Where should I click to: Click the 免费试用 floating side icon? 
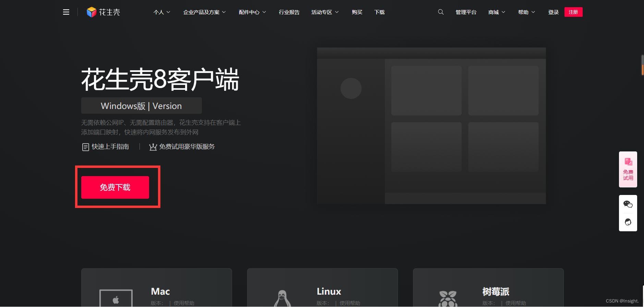coord(628,169)
